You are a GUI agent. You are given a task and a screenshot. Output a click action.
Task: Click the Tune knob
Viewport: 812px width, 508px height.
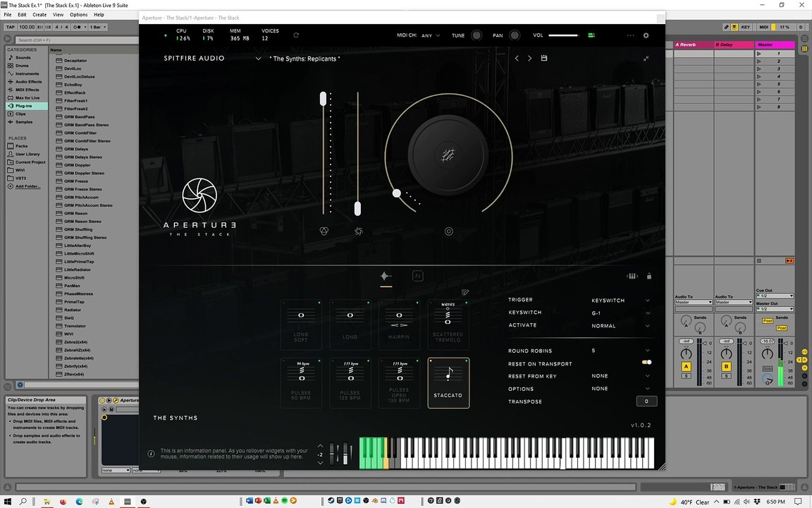point(476,35)
